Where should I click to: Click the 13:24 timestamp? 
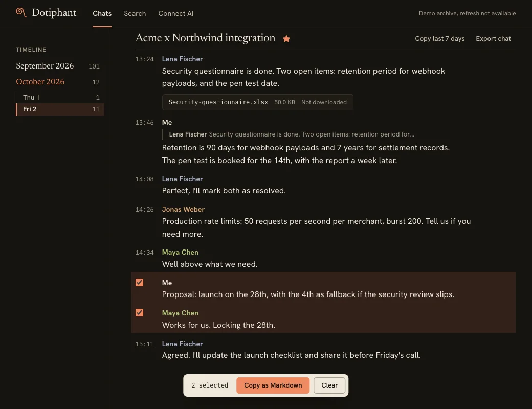[x=145, y=59]
